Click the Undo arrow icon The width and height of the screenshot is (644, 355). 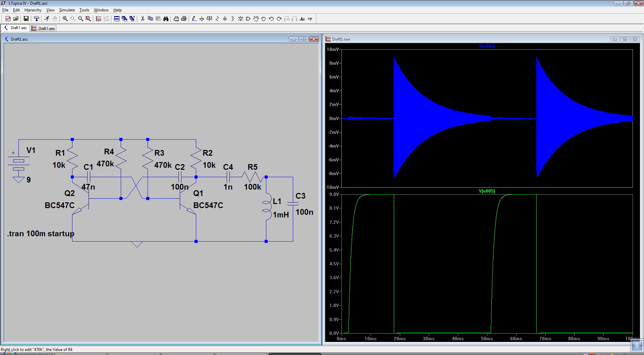point(271,19)
